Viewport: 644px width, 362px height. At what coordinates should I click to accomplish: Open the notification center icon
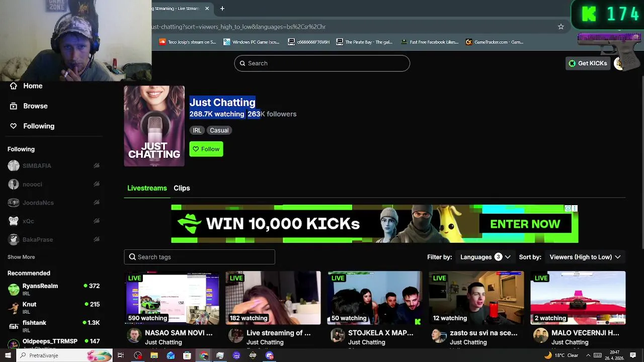coord(633,355)
